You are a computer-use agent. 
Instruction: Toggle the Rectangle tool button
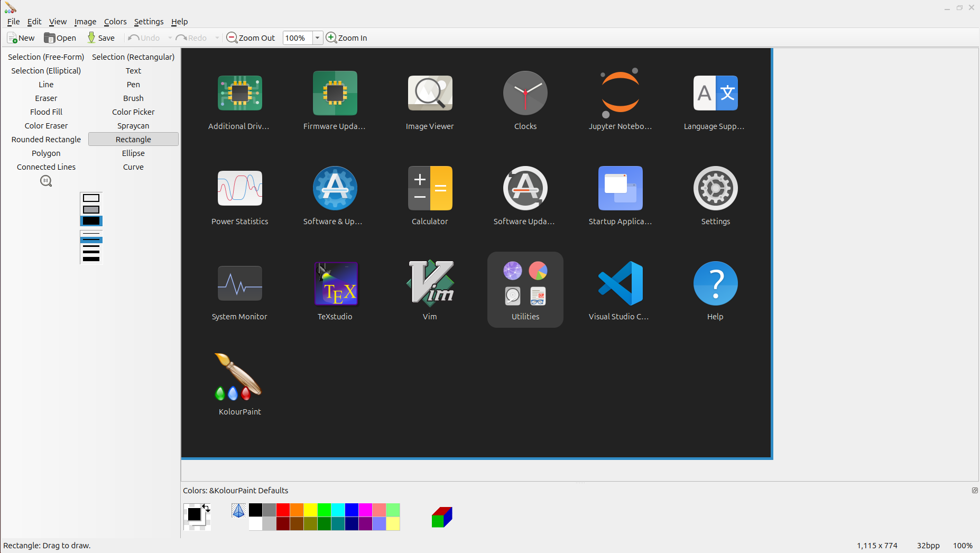click(x=133, y=140)
